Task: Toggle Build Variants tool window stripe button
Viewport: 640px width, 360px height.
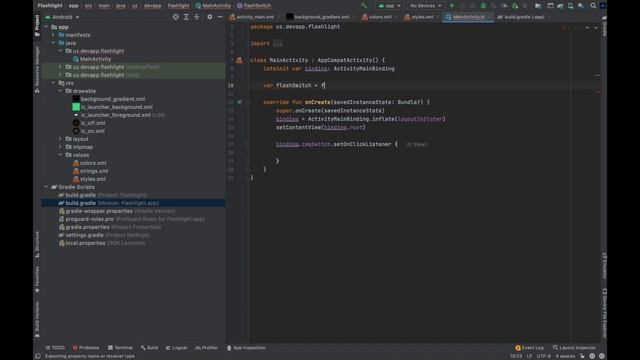Action: pyautogui.click(x=37, y=319)
